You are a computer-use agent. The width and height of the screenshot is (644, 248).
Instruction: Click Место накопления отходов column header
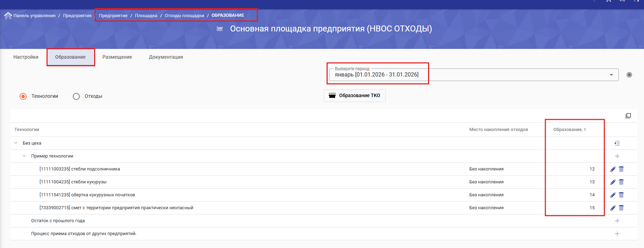(498, 130)
